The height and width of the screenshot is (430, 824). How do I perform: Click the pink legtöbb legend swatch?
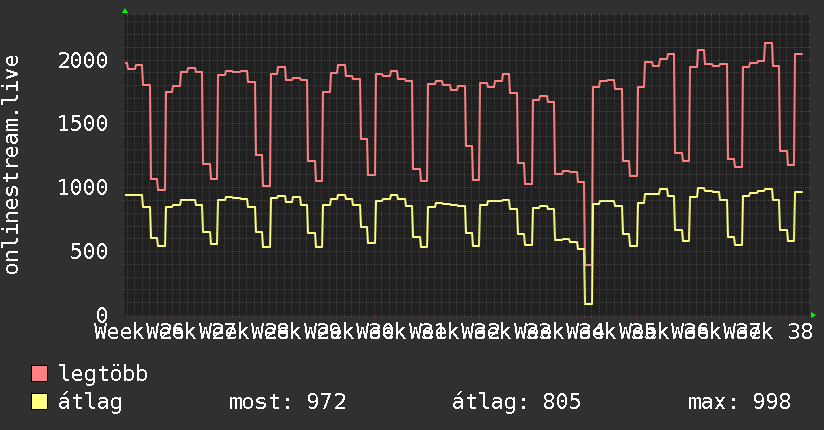click(x=39, y=373)
